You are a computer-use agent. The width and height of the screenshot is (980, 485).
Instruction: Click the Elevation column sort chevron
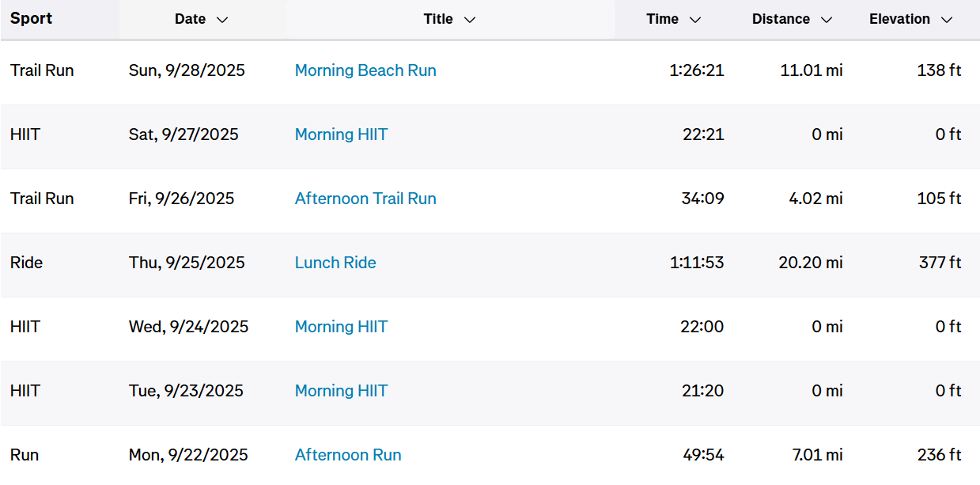click(x=947, y=20)
